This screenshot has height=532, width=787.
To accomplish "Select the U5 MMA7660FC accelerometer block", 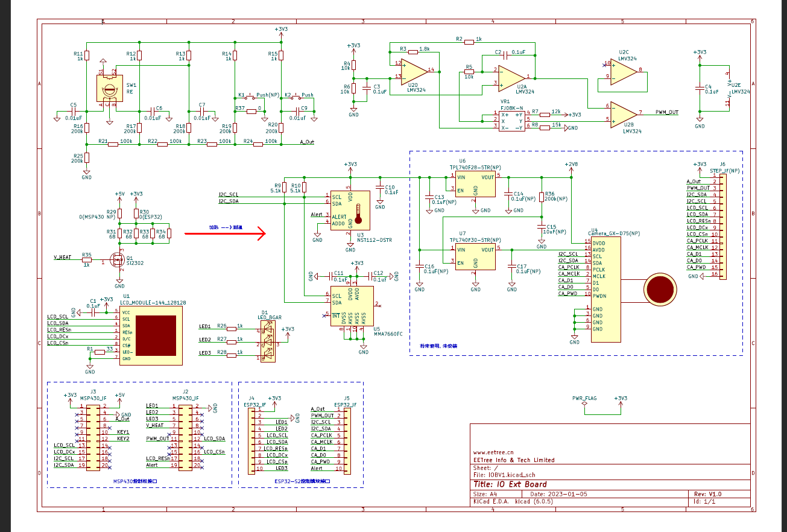I will (353, 305).
